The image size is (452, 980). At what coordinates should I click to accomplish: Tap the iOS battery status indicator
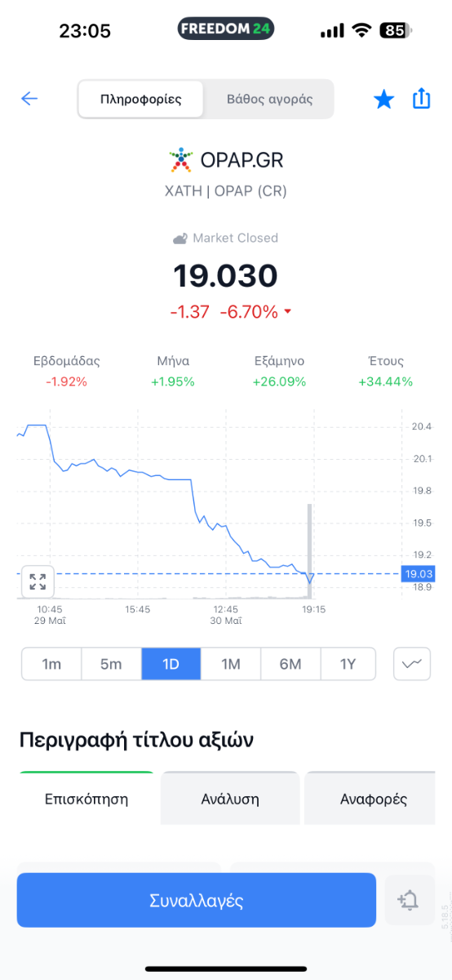(x=397, y=31)
